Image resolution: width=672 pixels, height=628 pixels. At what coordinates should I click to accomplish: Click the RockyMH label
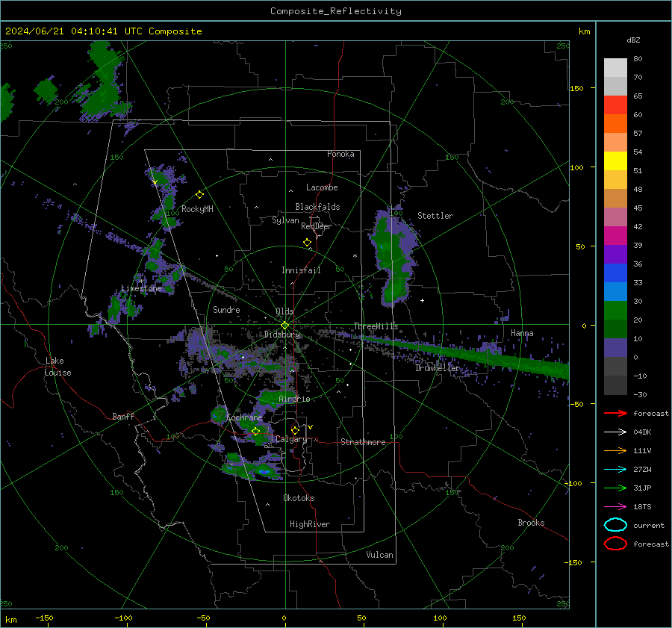pos(197,209)
